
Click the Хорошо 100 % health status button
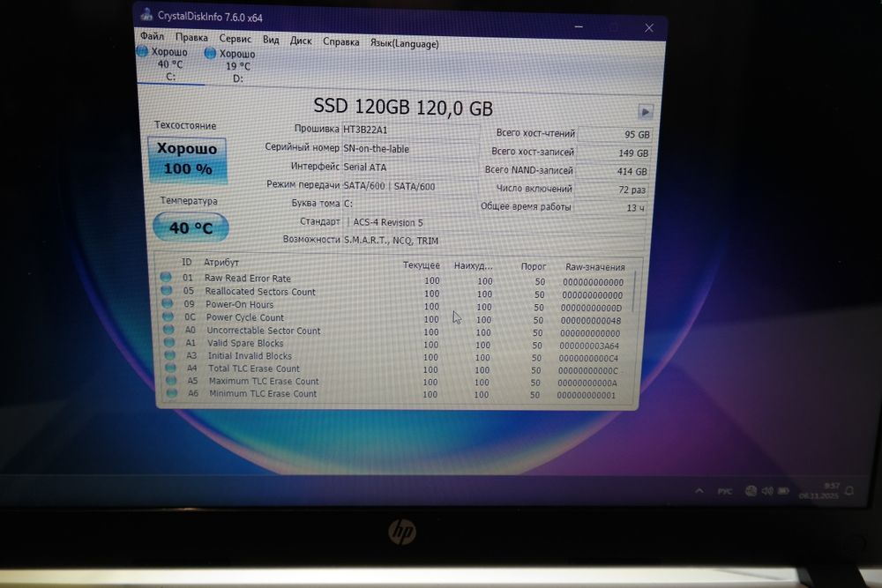tap(187, 159)
